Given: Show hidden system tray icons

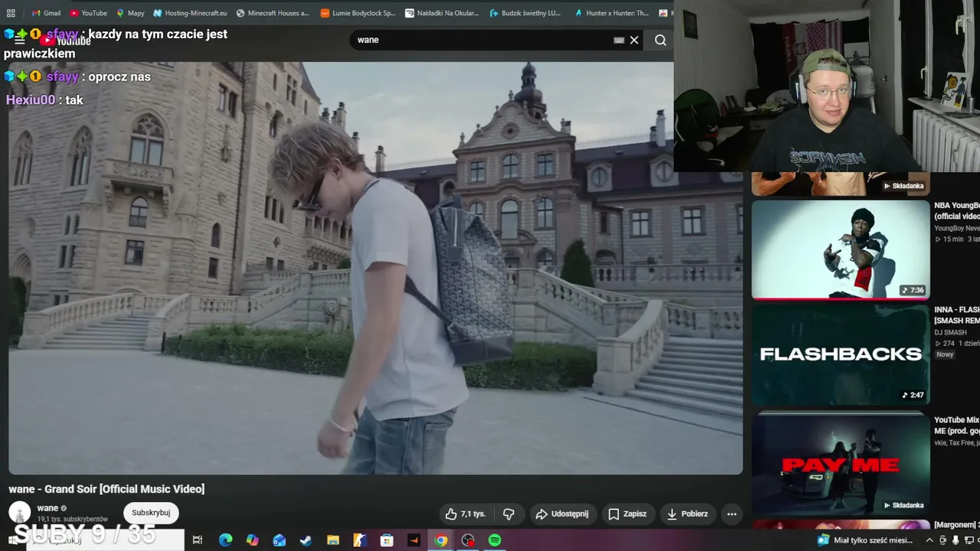Looking at the screenshot, I should point(929,540).
